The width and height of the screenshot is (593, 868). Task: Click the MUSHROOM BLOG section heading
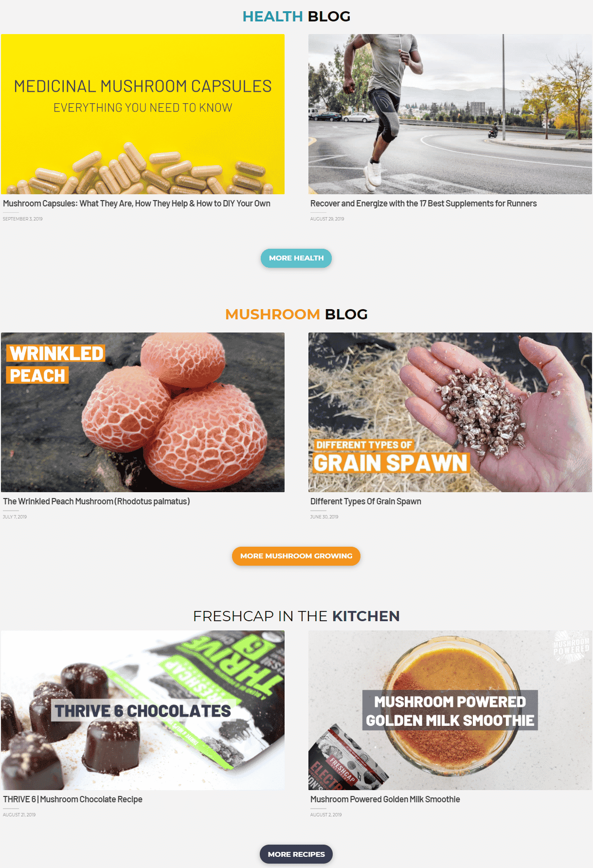(x=296, y=314)
